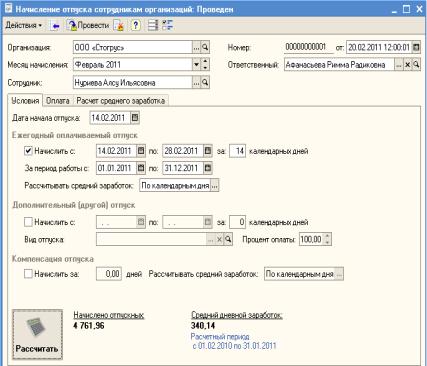Click the blue back arrow toolbar icon
427x366 pixels.
click(x=56, y=26)
